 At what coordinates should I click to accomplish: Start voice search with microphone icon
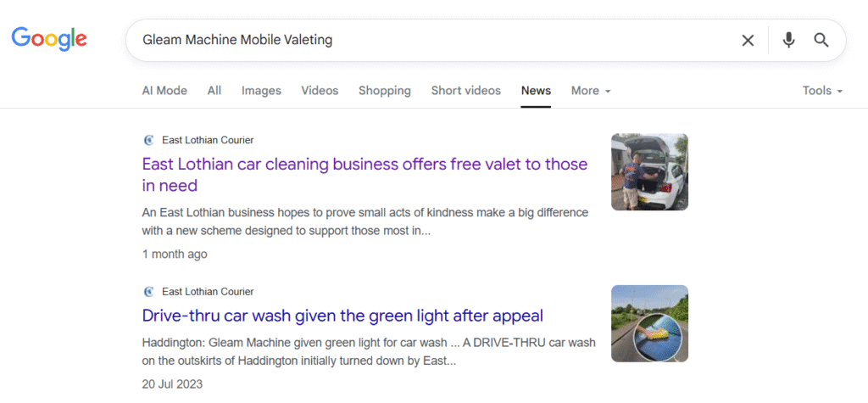click(x=788, y=40)
